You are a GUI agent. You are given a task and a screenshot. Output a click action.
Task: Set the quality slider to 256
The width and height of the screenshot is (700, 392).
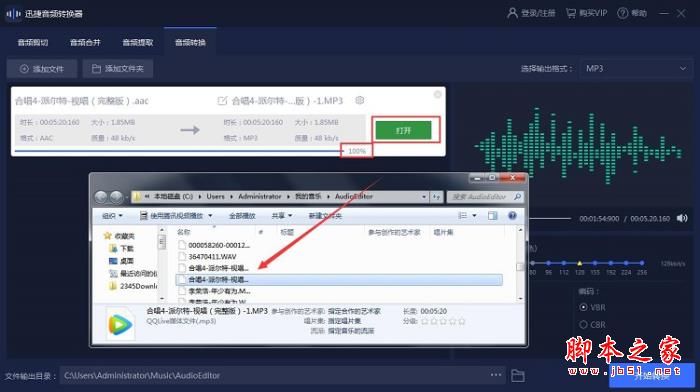click(642, 263)
